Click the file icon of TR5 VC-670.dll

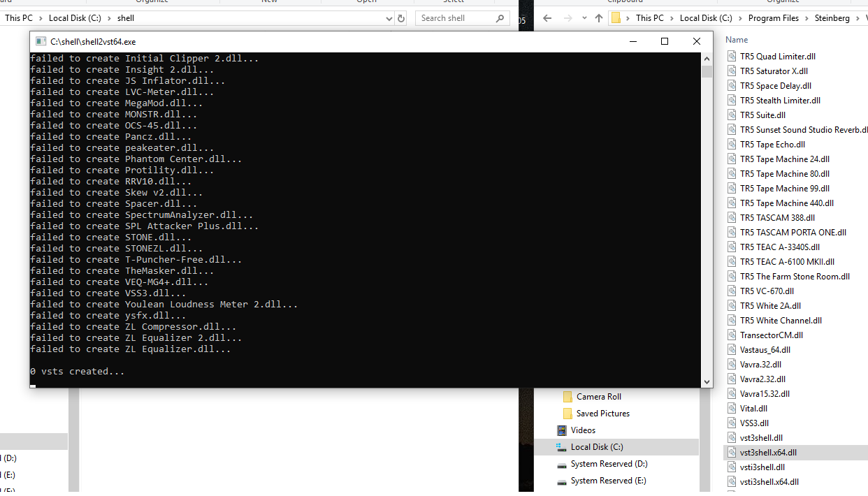(x=732, y=291)
